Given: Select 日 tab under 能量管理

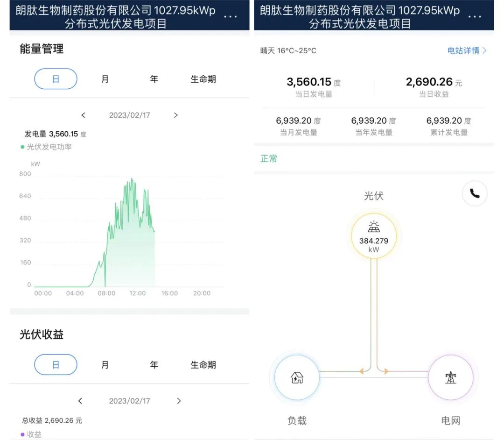Looking at the screenshot, I should (56, 79).
